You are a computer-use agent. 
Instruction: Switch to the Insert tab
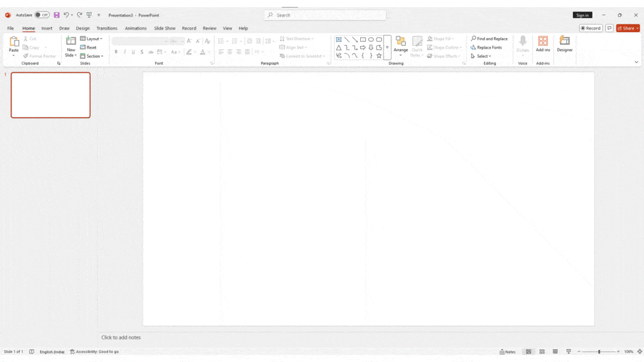47,28
